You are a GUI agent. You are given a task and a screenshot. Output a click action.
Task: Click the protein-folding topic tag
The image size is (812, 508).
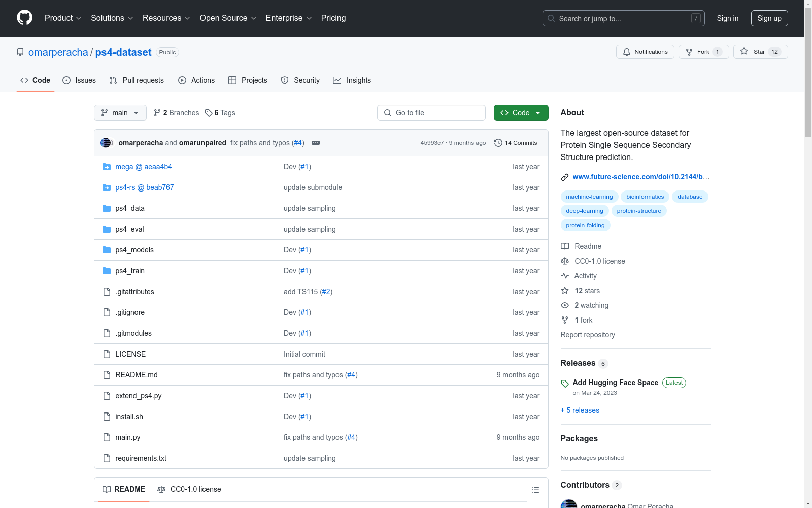(585, 225)
